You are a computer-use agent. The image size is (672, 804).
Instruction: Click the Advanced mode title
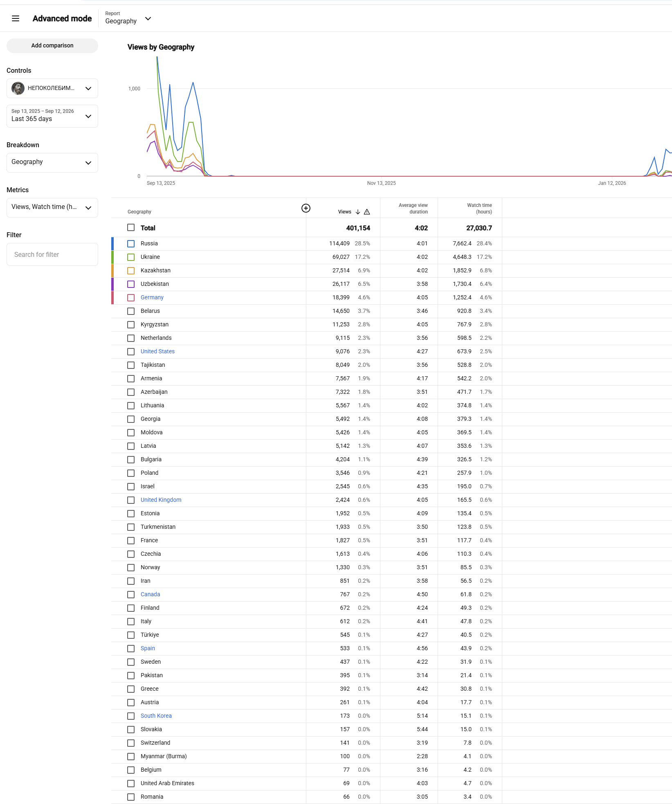click(62, 18)
